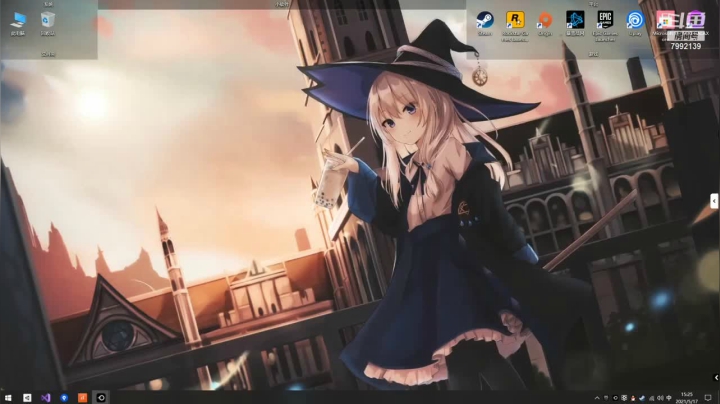Open the black round tray icon

tap(615, 398)
